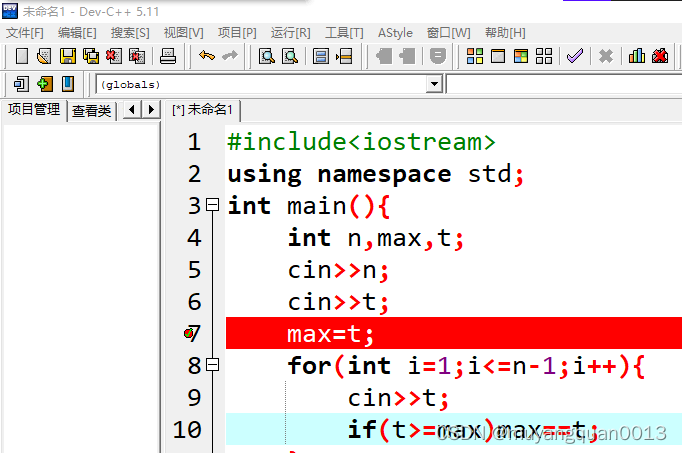Open the 编辑[E] menu
This screenshot has height=453, width=682.
(77, 33)
